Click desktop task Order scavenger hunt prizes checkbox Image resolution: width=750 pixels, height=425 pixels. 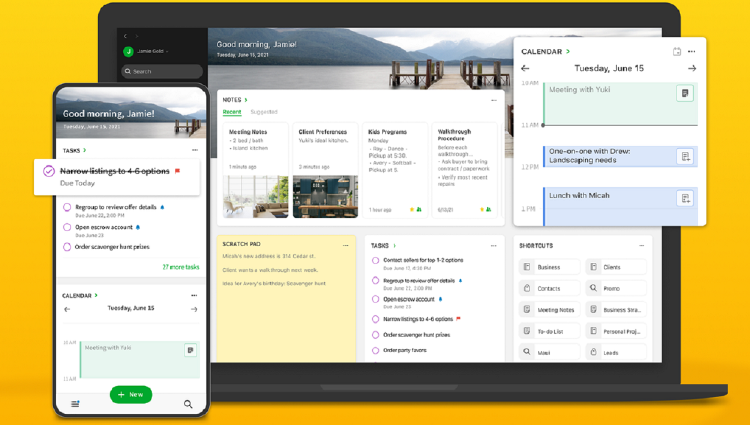375,335
